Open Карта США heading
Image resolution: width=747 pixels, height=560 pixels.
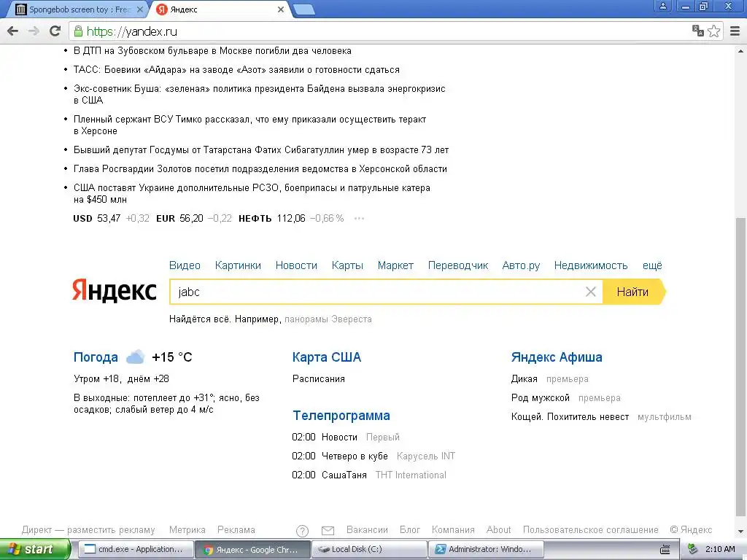coord(327,357)
